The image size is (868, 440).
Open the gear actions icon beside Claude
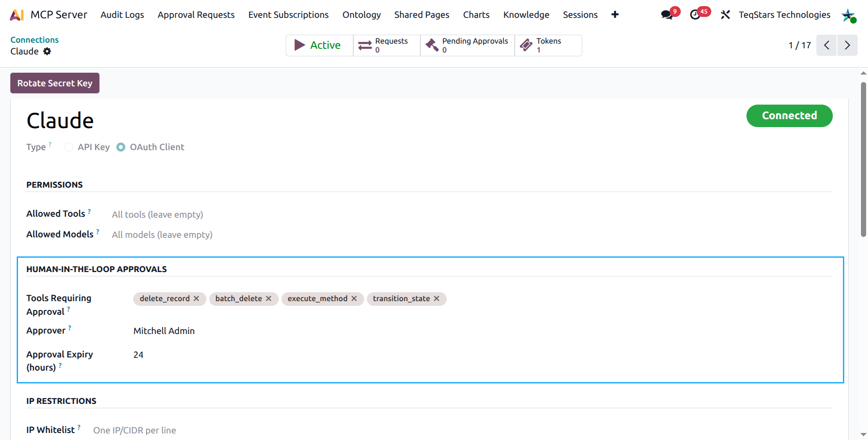pyautogui.click(x=47, y=51)
